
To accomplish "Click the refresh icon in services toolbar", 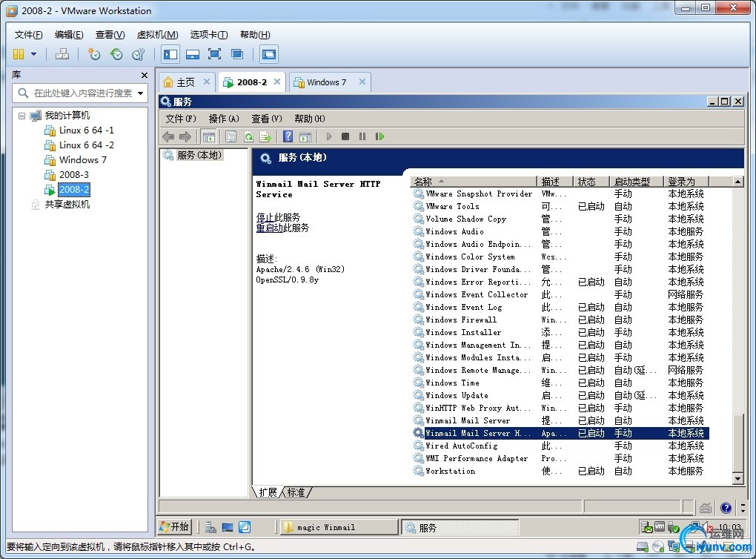I will pos(248,136).
